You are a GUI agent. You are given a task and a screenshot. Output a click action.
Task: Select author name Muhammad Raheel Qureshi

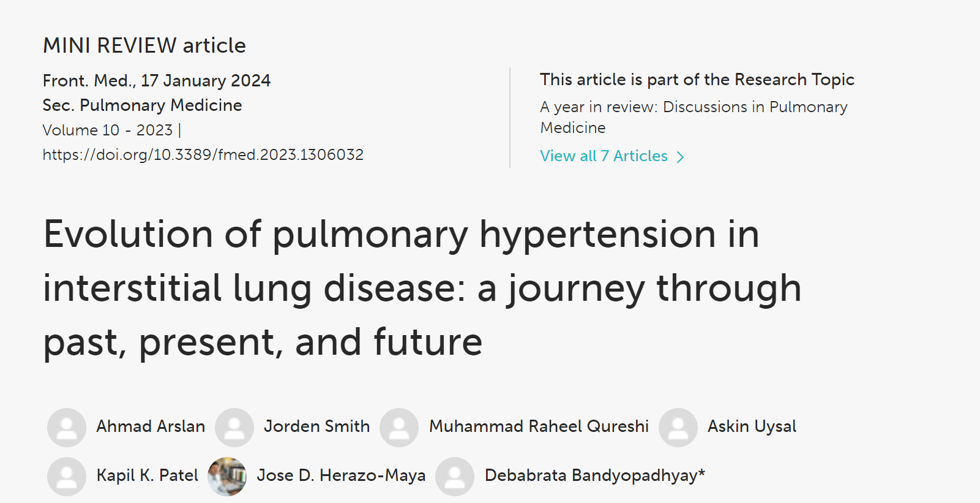tap(539, 426)
